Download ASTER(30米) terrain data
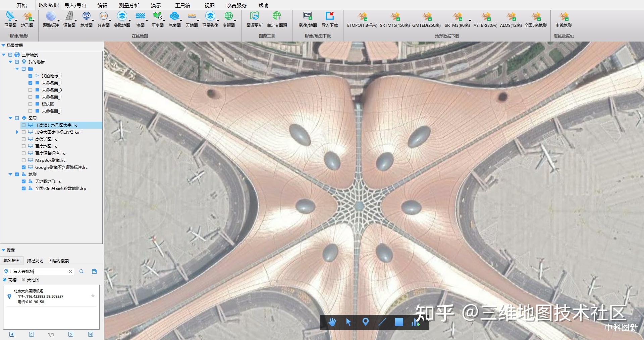Screen dimensions: 644x340 pyautogui.click(x=485, y=19)
